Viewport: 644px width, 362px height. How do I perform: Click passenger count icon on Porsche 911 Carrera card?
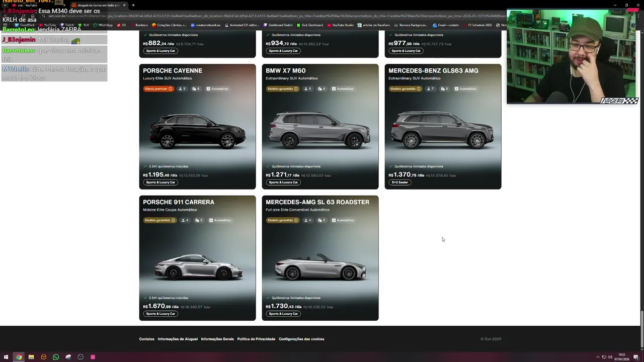(184, 220)
